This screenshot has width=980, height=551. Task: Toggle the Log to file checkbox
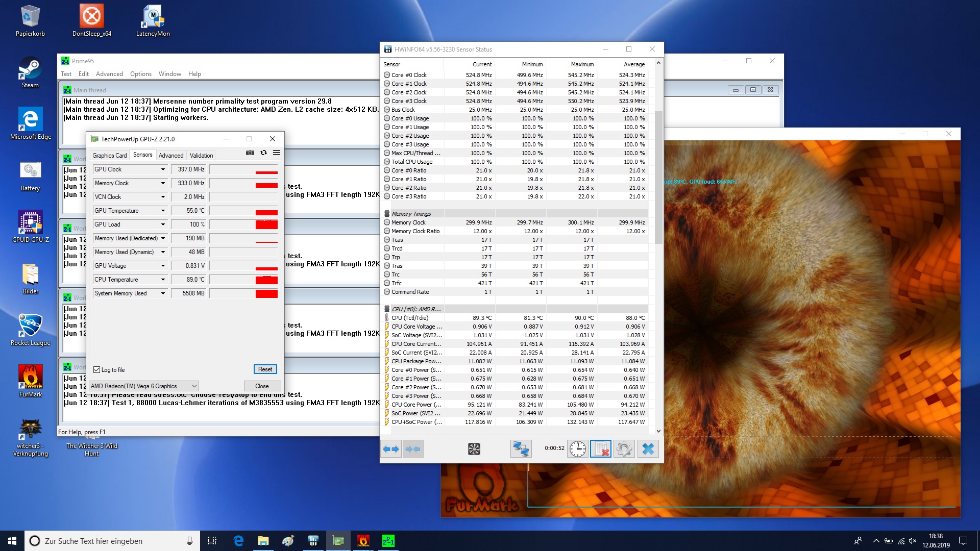coord(97,370)
